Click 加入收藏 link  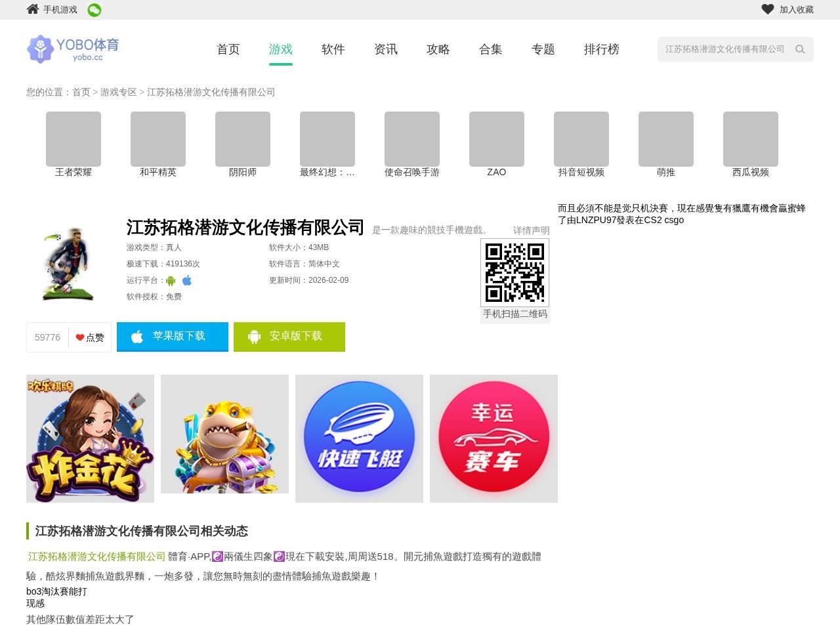[797, 10]
